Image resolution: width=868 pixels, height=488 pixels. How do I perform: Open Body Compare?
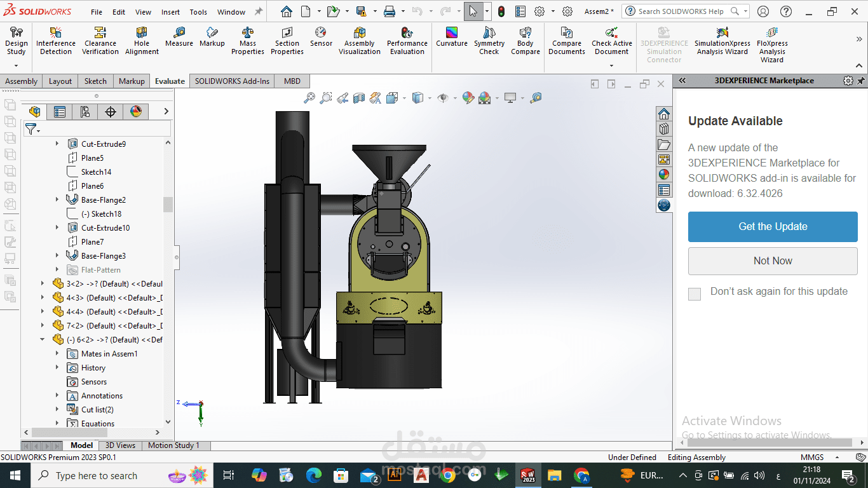click(x=526, y=42)
